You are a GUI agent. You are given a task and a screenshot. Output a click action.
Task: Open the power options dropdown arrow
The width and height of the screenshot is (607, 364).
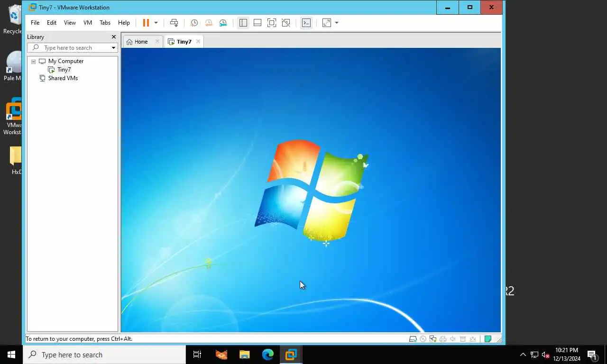(156, 23)
